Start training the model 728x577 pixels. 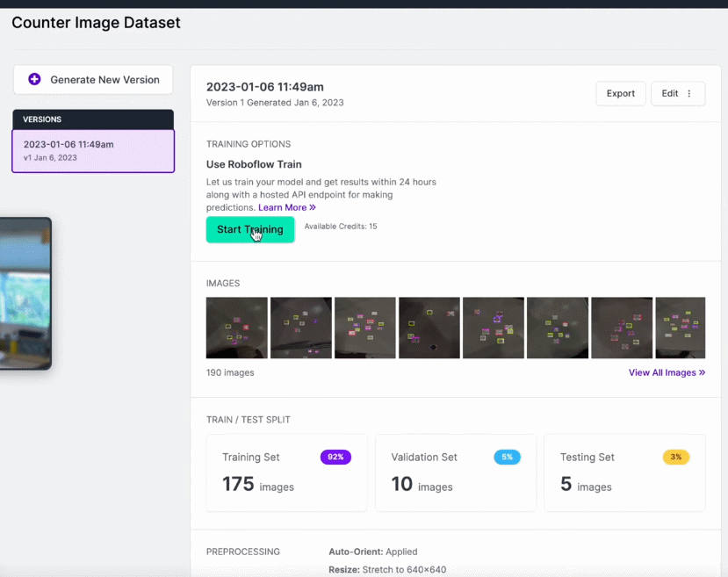(250, 229)
